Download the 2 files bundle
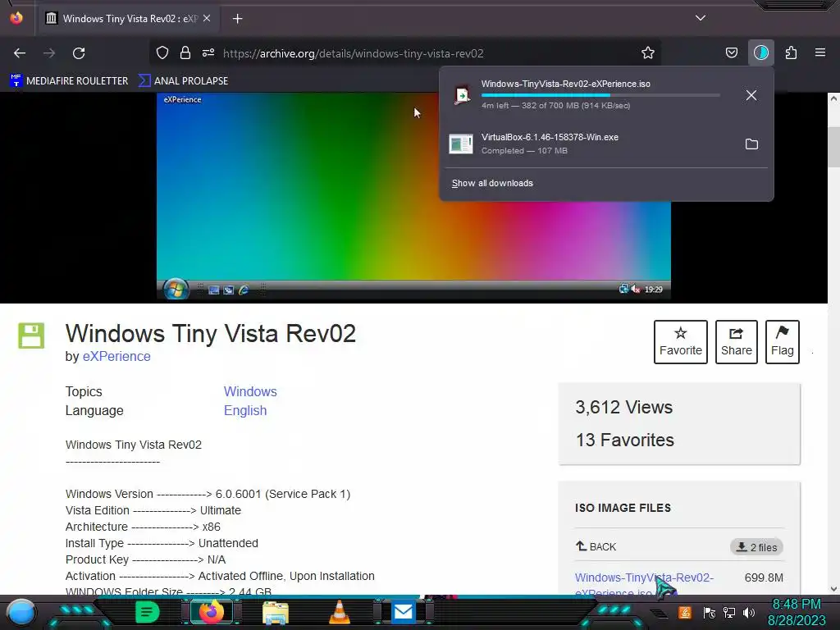The image size is (840, 630). [x=756, y=547]
